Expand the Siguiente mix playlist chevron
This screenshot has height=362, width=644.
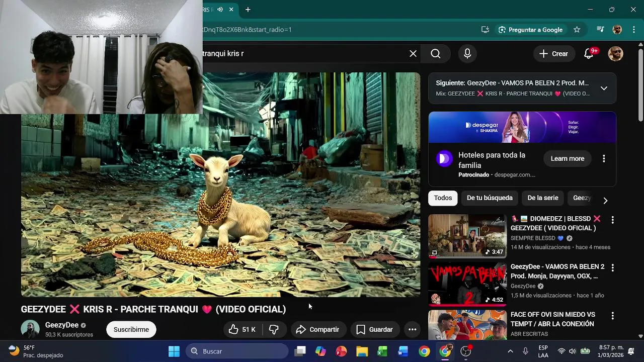604,88
